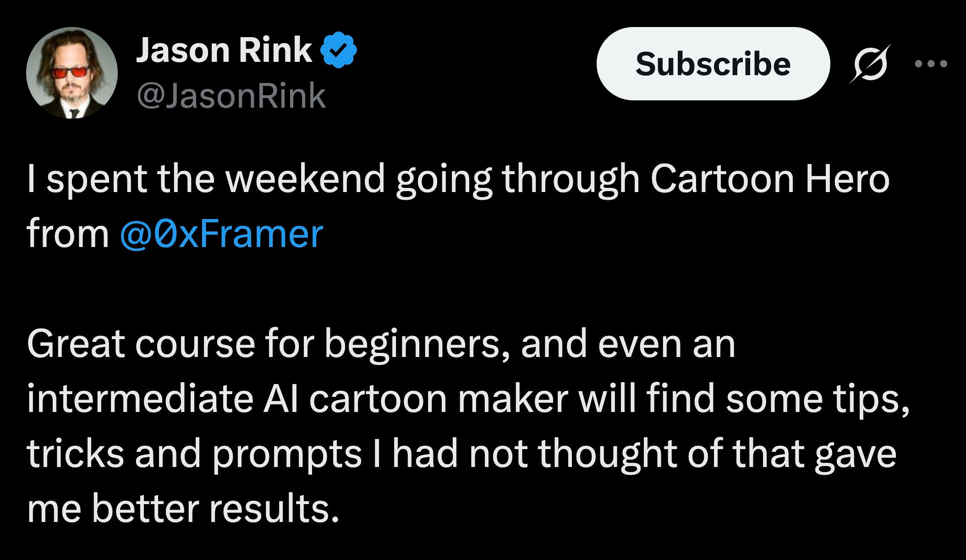
Task: Follow the @0xFramer mention link
Action: (x=221, y=234)
